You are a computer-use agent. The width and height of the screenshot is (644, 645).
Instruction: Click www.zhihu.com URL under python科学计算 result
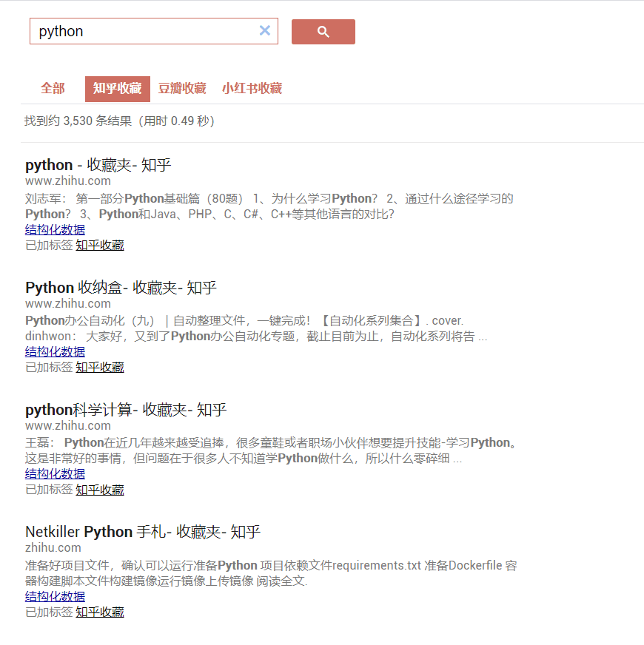[68, 426]
